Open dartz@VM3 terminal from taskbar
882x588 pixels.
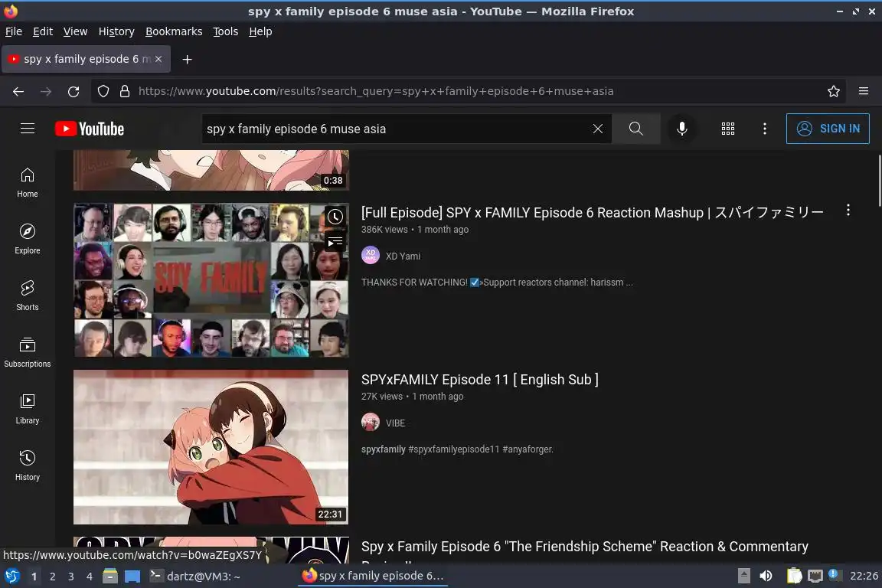pyautogui.click(x=195, y=577)
